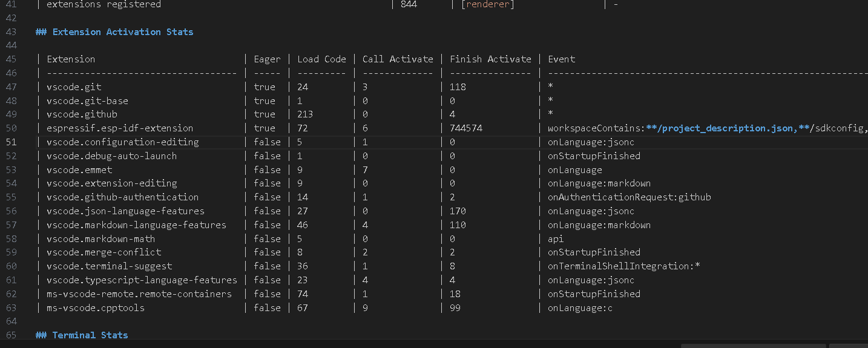Click line number 51 in the gutter
Image resolution: width=868 pixels, height=348 pixels.
[x=11, y=142]
